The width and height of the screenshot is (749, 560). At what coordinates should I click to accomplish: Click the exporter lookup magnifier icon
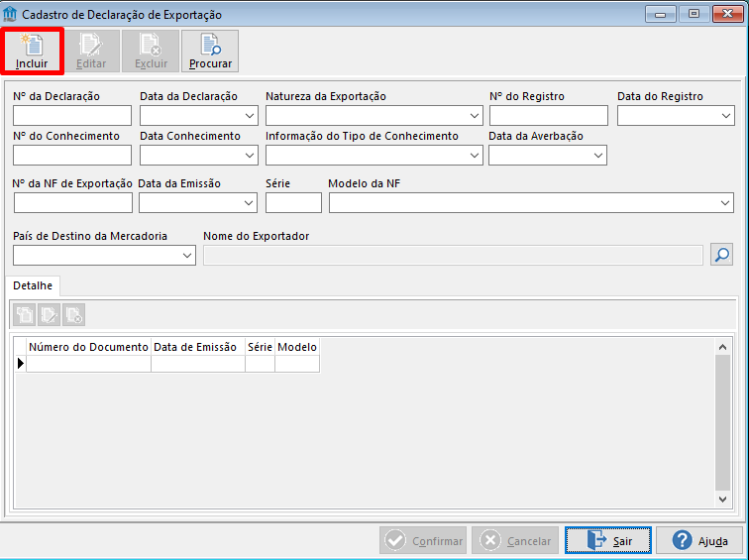(721, 255)
